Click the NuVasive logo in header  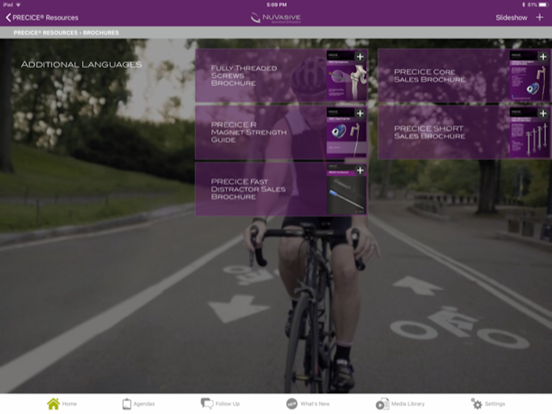coord(276,18)
